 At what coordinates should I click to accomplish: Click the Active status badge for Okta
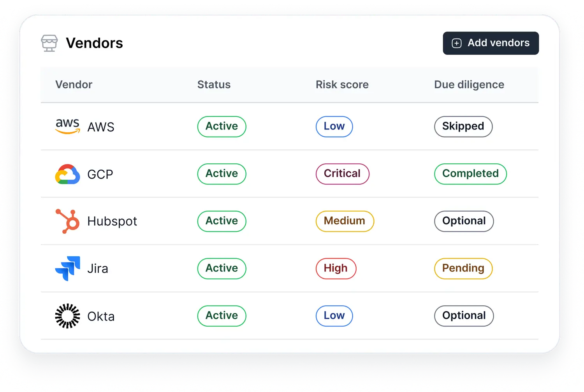(222, 316)
